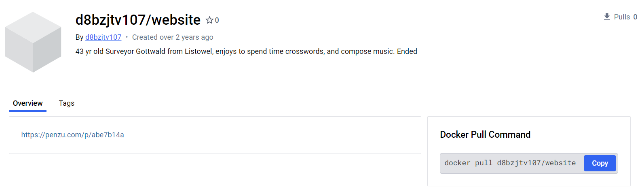This screenshot has width=644, height=192.
Task: Follow the penzu.com link in the overview
Action: 72,135
